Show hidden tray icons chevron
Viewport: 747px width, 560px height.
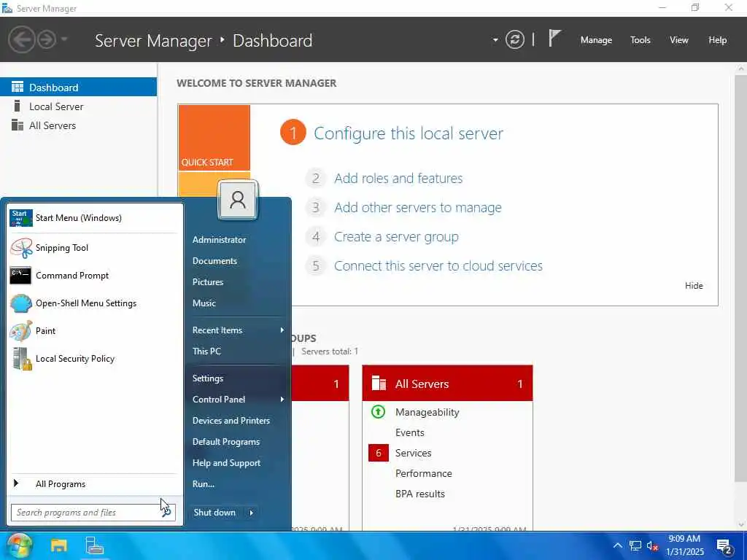point(617,545)
